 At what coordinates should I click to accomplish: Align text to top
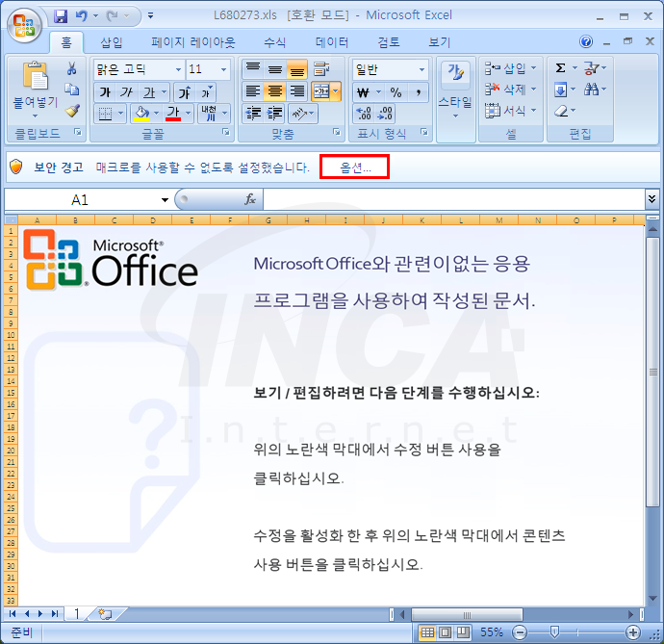tap(253, 68)
